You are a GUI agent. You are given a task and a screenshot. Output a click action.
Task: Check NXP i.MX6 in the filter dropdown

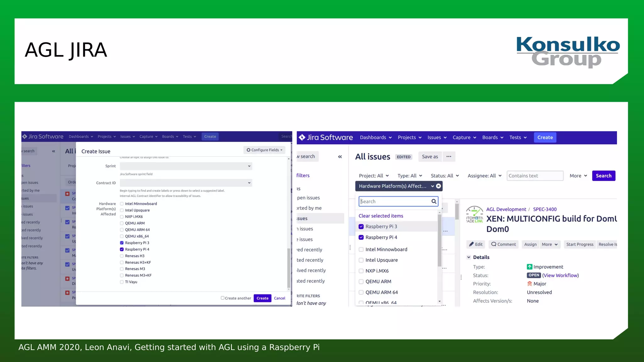click(361, 271)
